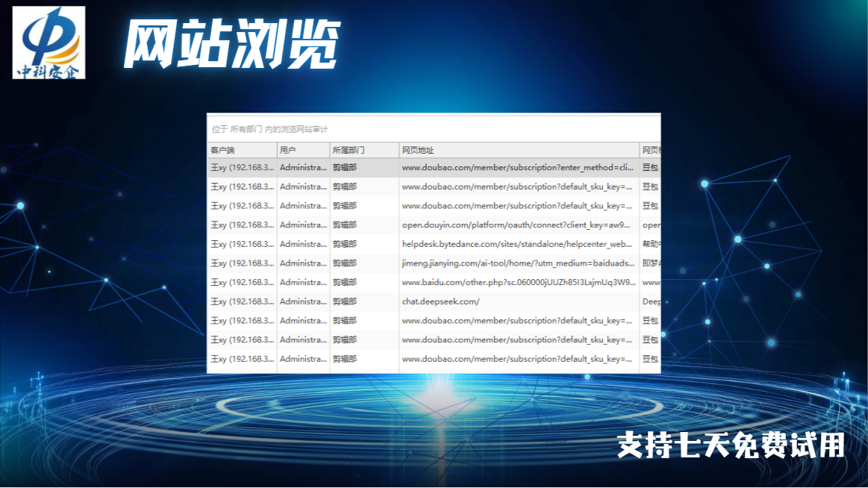
Task: Click 剪辑部 in the enter_method row
Action: tap(345, 167)
